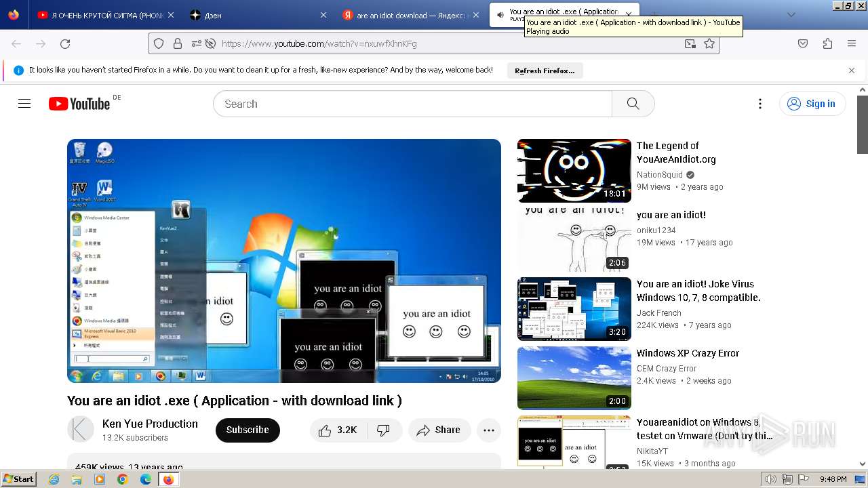The image size is (868, 488).
Task: Open 'Windows XP Crazy Error' thumbnail
Action: tap(574, 378)
